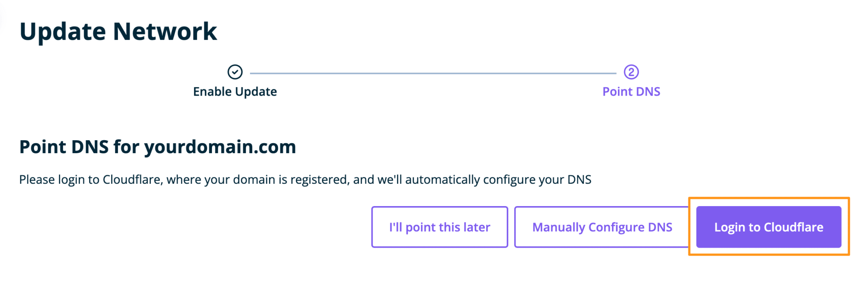Select Manually Configure DNS
Viewport: 868px width, 287px height.
pos(602,227)
